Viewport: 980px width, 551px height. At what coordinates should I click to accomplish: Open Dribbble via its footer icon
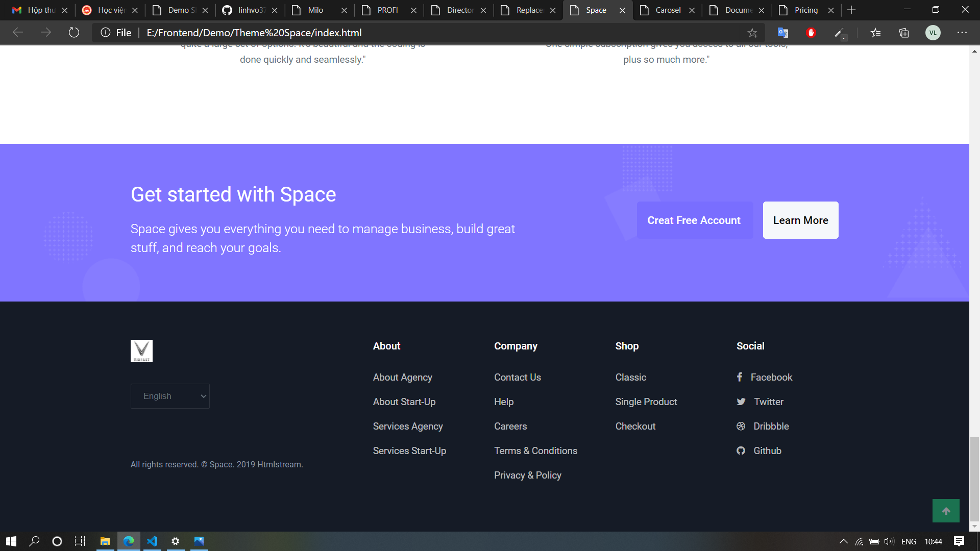[741, 426]
